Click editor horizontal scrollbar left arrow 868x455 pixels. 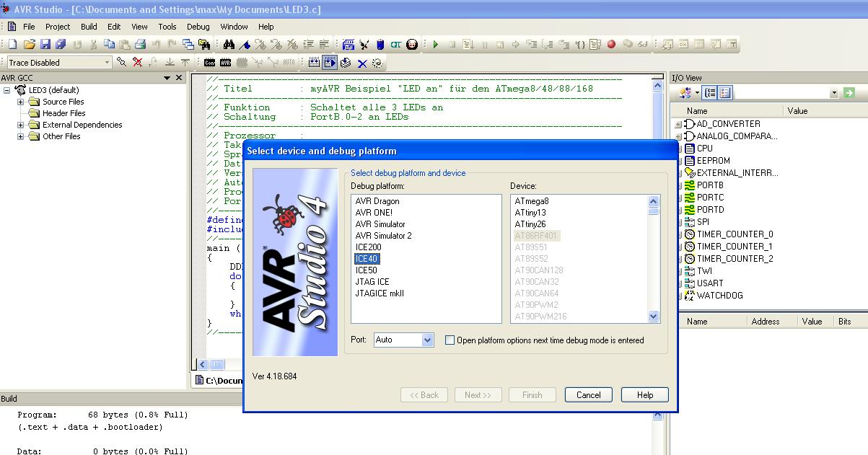(203, 365)
